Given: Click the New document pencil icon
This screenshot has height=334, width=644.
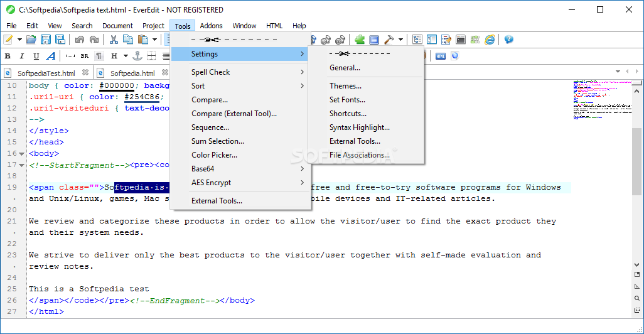Looking at the screenshot, I should point(8,40).
